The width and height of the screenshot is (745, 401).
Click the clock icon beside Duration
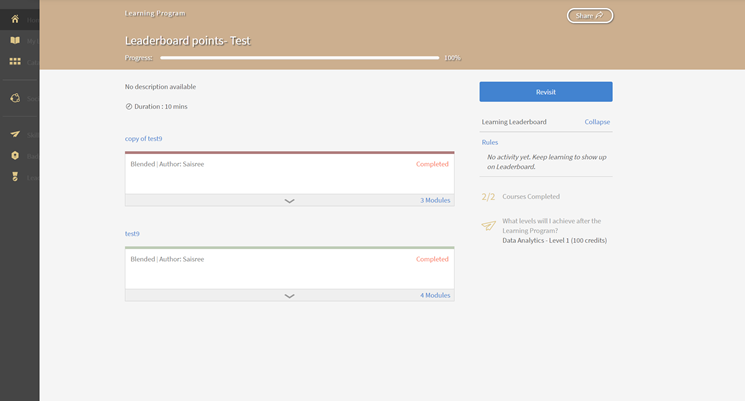[x=129, y=106]
